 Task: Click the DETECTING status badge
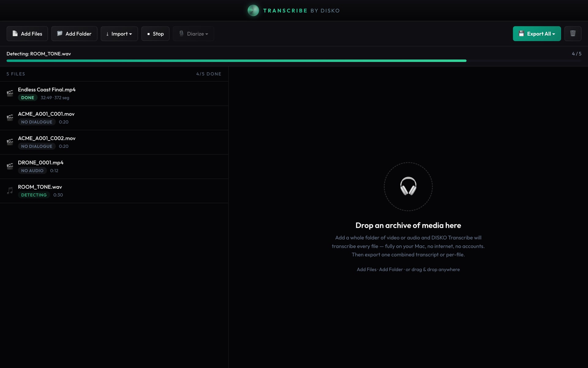point(34,195)
